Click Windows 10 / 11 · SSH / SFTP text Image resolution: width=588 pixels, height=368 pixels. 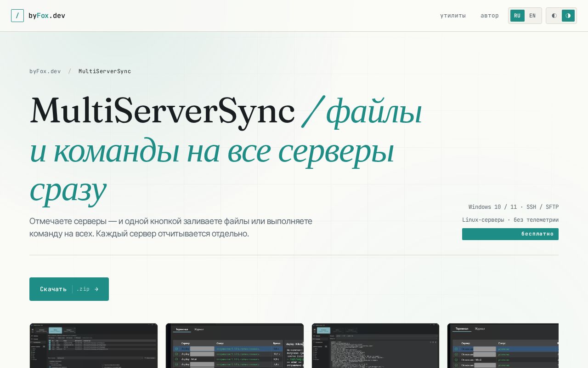(514, 207)
